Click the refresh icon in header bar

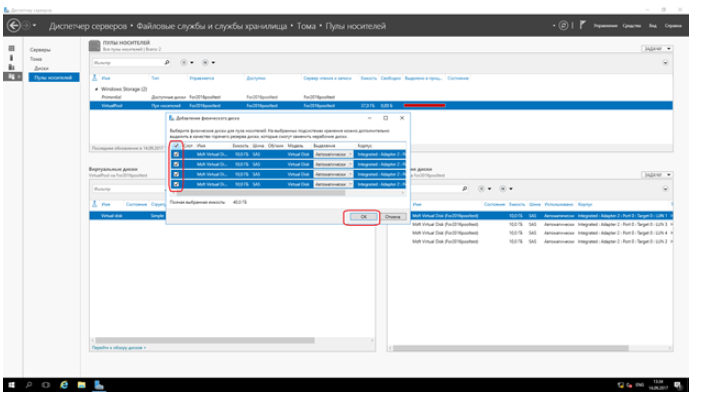point(564,26)
